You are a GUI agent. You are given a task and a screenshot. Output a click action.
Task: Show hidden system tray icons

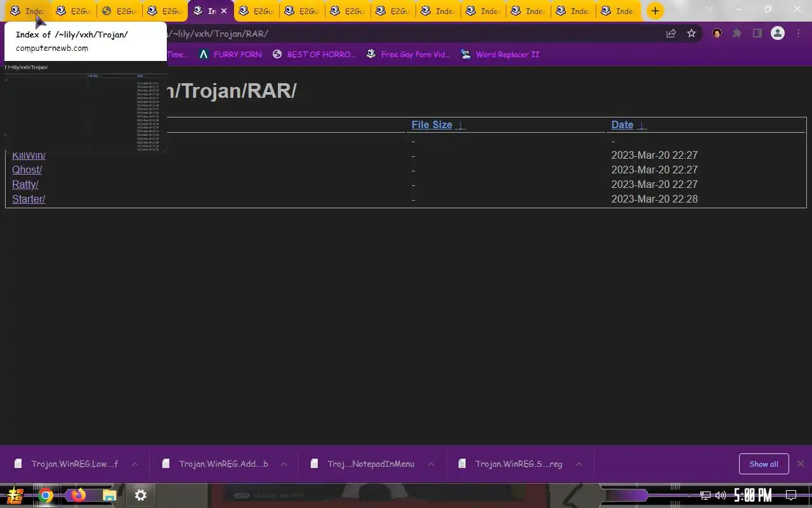pos(690,496)
